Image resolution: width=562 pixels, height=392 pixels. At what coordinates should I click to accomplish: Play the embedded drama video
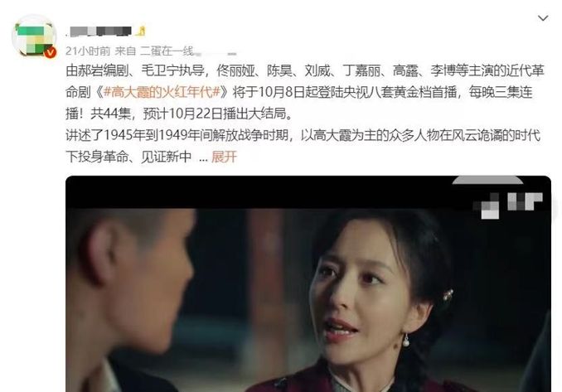308,283
